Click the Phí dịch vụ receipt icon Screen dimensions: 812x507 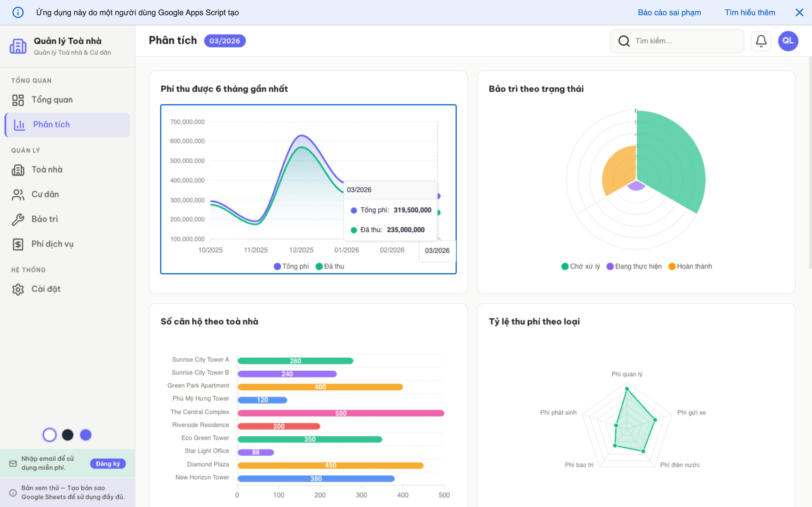18,244
